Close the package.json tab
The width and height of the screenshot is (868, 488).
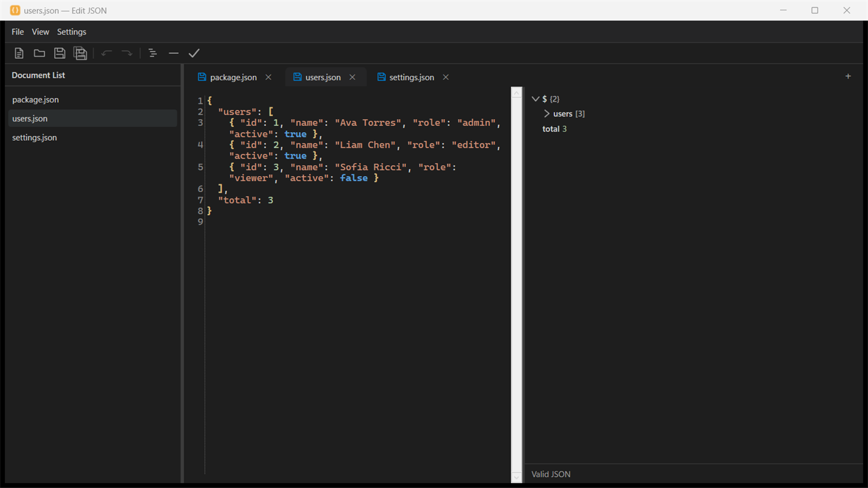pyautogui.click(x=269, y=78)
